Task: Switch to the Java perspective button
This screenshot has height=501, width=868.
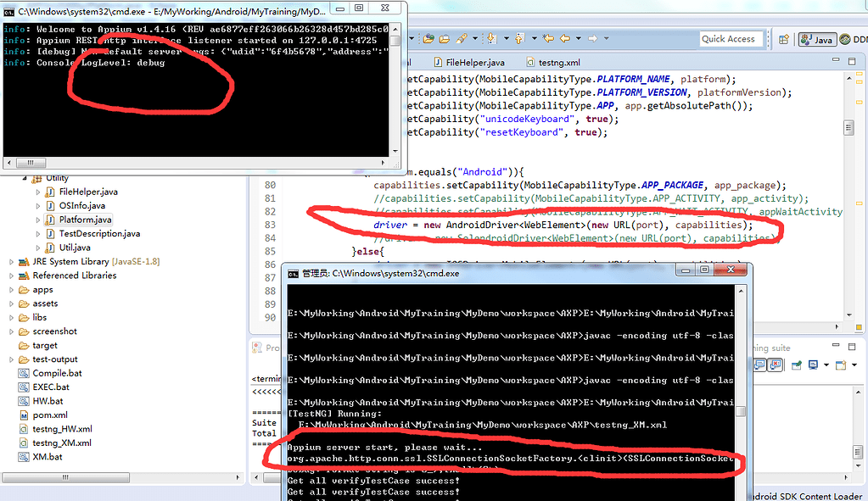Action: (816, 39)
